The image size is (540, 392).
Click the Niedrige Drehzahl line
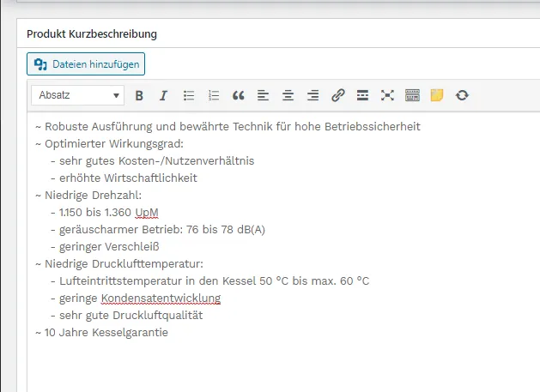point(88,196)
